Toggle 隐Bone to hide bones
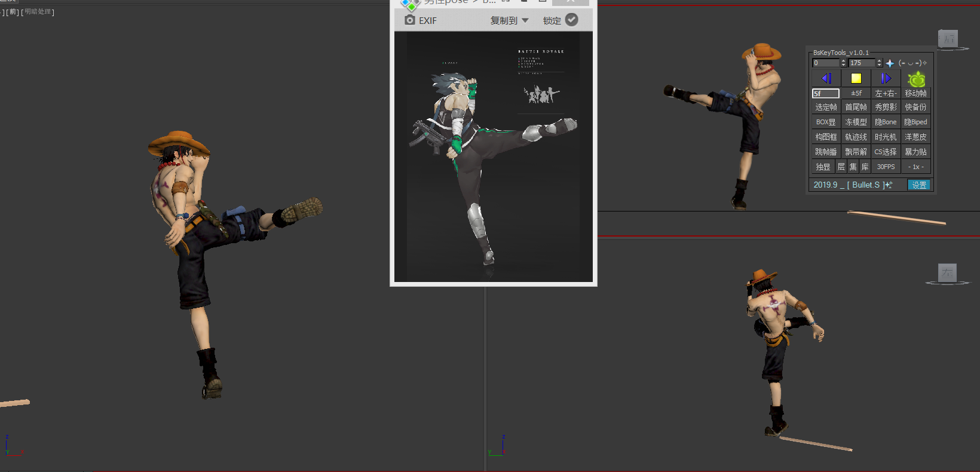This screenshot has width=980, height=472. click(x=886, y=122)
